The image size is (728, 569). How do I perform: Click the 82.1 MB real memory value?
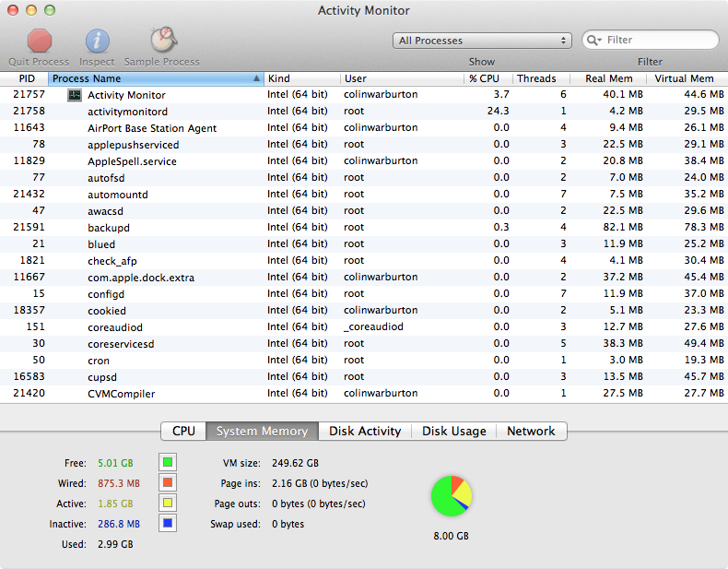click(x=623, y=227)
